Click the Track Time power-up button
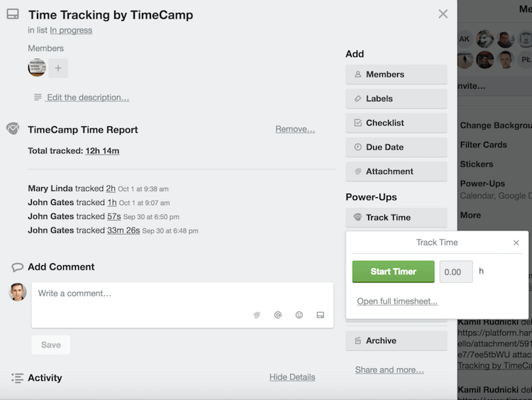 396,217
